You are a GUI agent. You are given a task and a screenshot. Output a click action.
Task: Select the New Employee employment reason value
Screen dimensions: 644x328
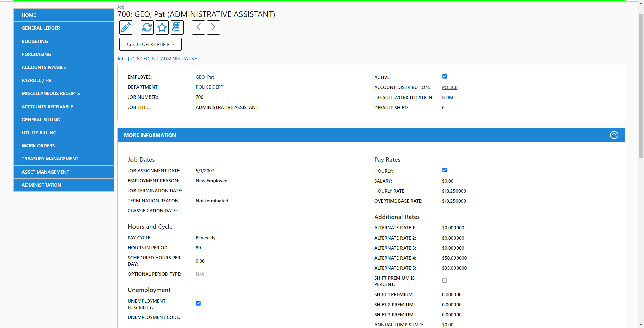[x=211, y=181]
